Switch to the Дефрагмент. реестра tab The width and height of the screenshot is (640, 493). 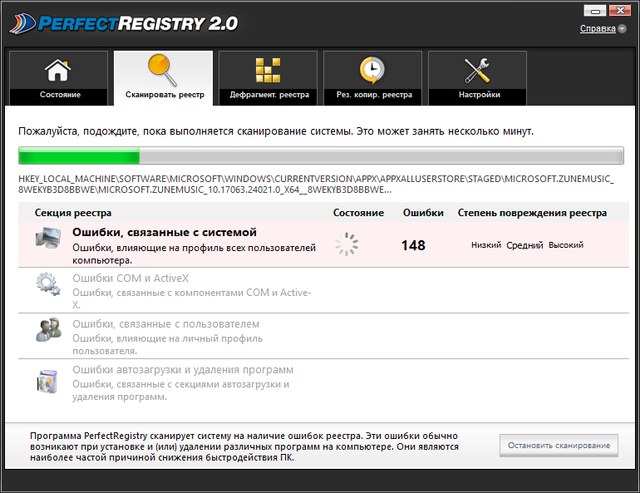click(266, 95)
